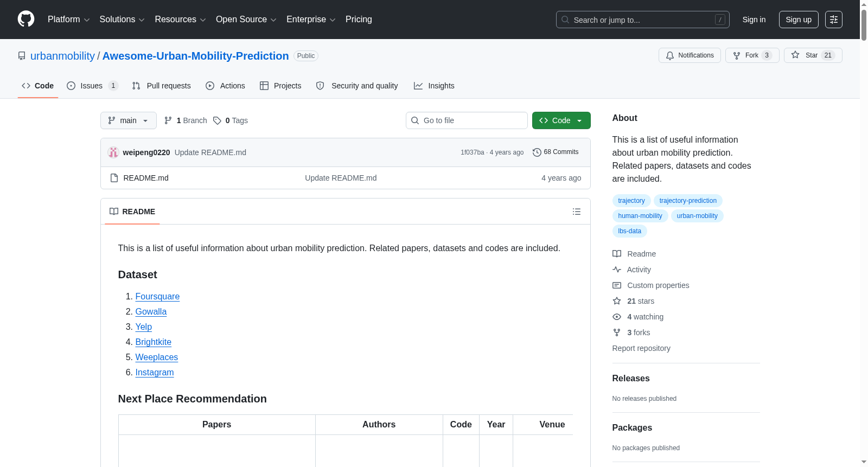Click the forks icon in About sidebar
The height and width of the screenshot is (467, 868).
click(x=617, y=332)
